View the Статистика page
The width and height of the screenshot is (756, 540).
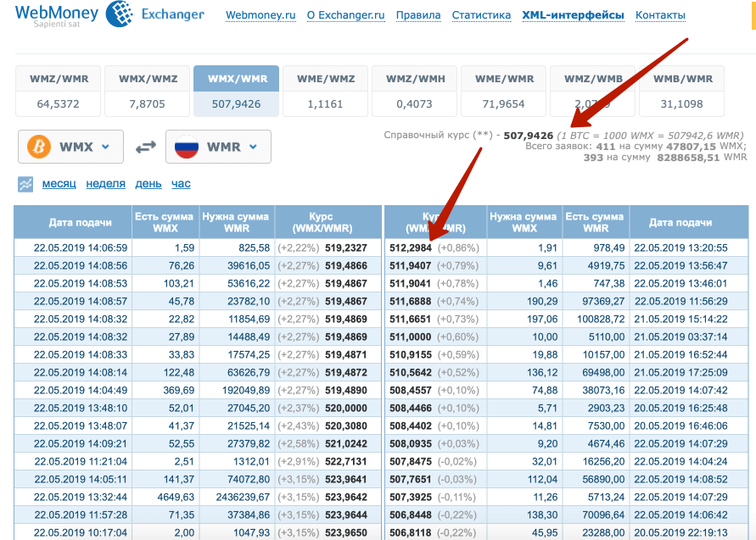point(481,15)
